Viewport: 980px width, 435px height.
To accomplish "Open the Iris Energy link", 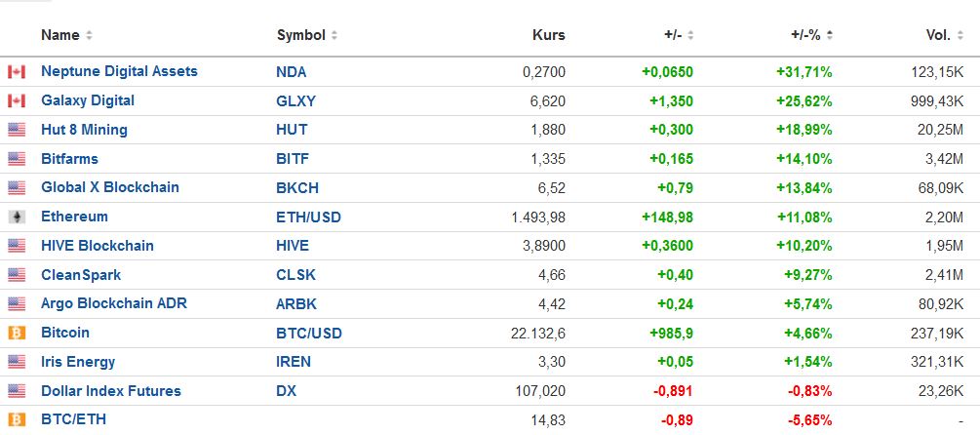I will [78, 362].
